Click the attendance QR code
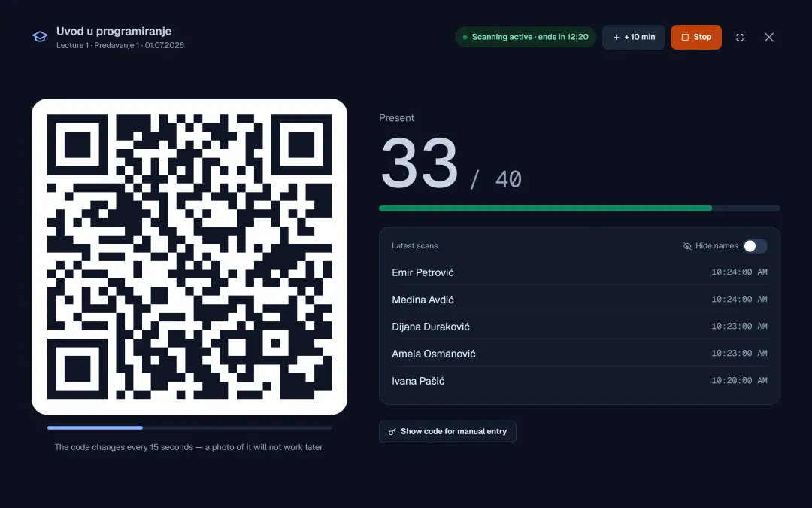This screenshot has width=812, height=508. 189,257
